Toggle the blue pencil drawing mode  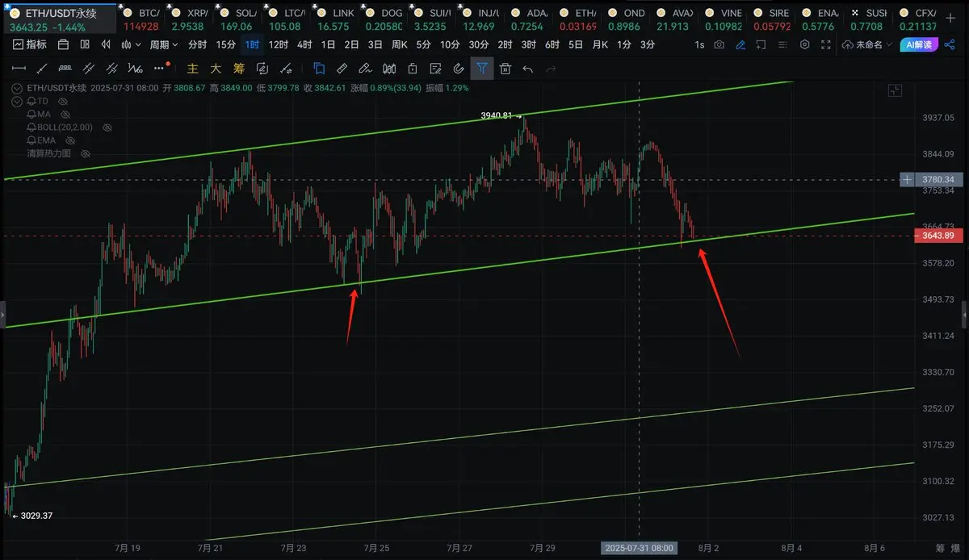740,45
